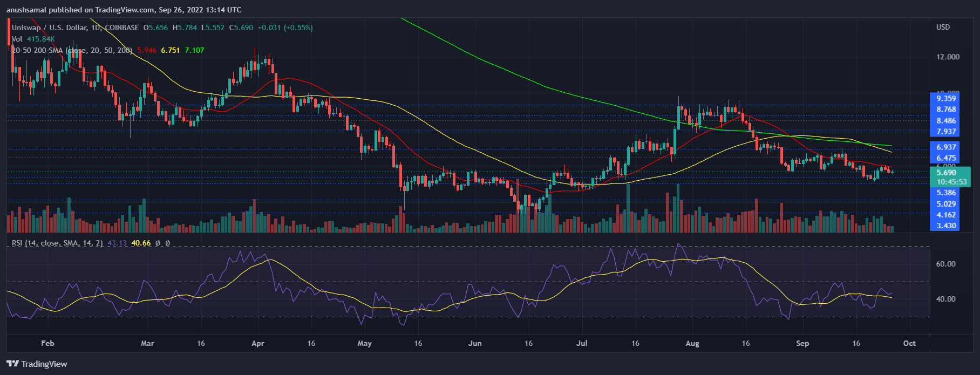Click the 6.937 price level label

click(x=946, y=147)
